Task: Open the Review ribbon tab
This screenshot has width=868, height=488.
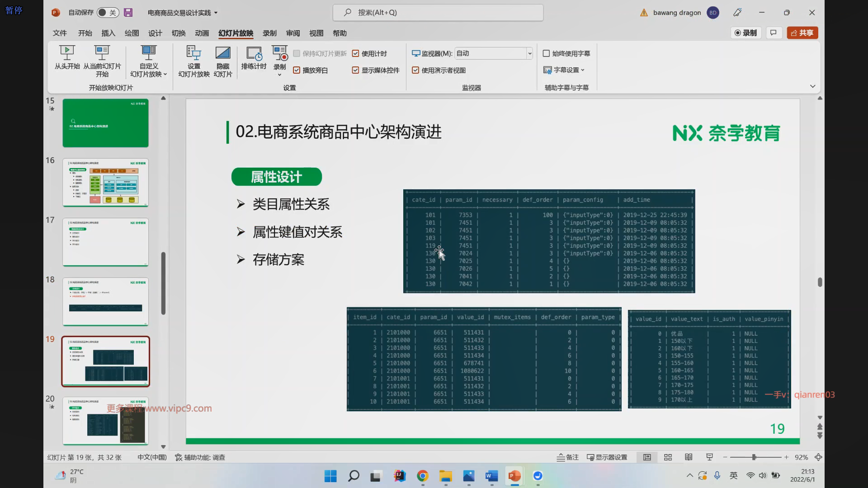Action: point(292,33)
